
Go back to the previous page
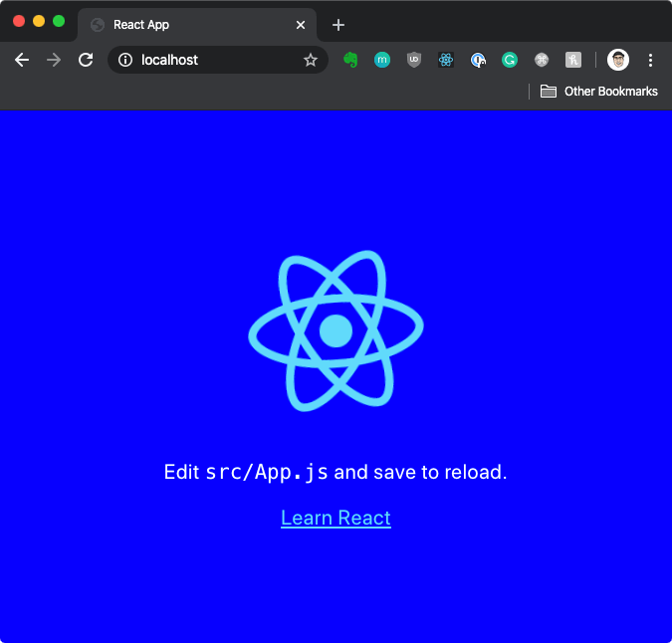click(x=22, y=60)
